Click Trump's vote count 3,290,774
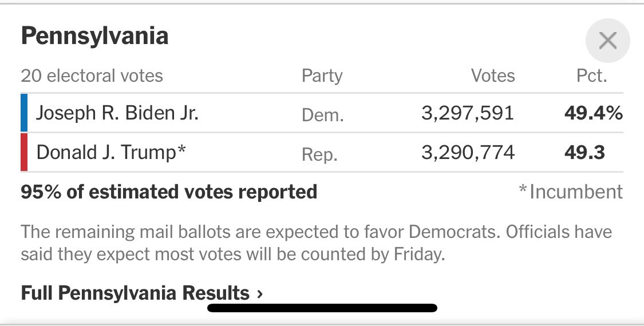 (468, 152)
